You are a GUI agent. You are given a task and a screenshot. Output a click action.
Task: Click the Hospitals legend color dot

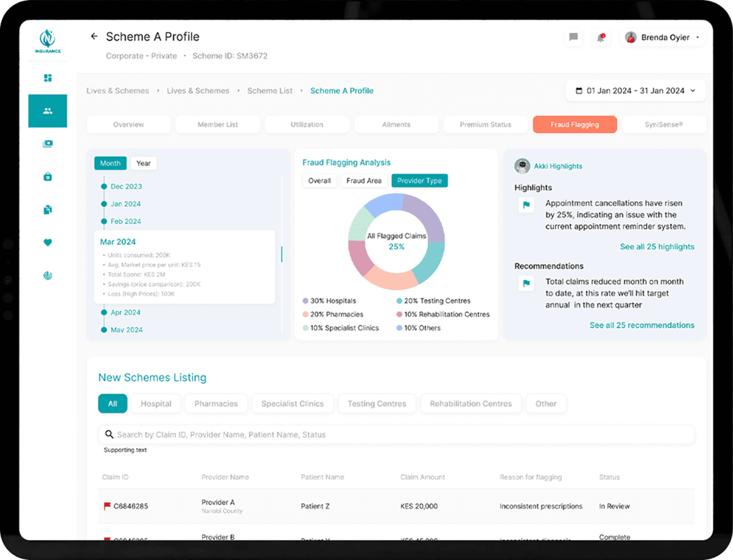point(305,301)
